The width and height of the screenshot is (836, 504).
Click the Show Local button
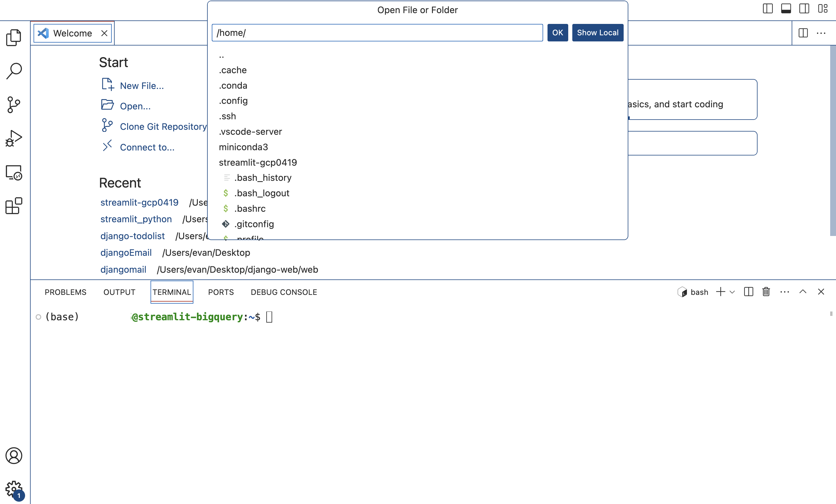(x=597, y=33)
